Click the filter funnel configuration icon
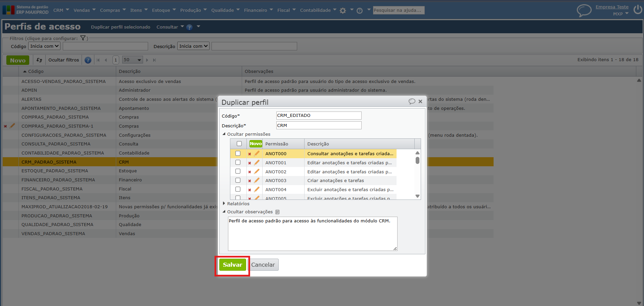 [83, 38]
